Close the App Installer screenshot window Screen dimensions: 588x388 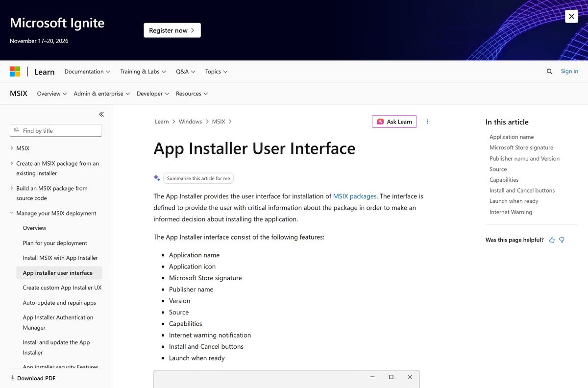[410, 377]
